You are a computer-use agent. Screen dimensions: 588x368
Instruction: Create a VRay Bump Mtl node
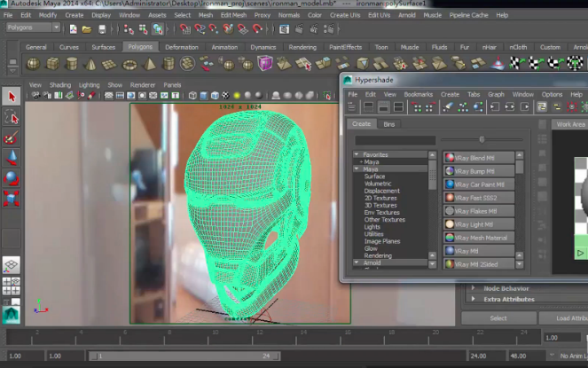pos(479,171)
